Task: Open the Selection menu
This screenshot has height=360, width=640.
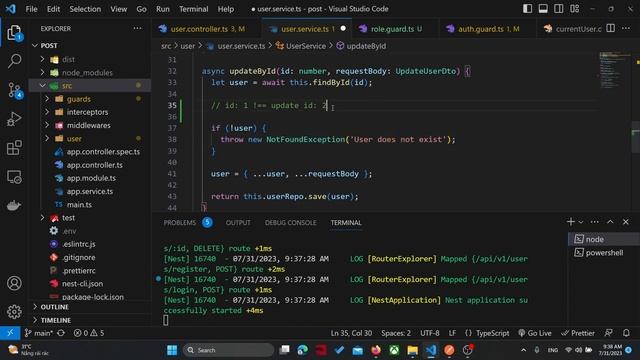Action: pyautogui.click(x=85, y=9)
